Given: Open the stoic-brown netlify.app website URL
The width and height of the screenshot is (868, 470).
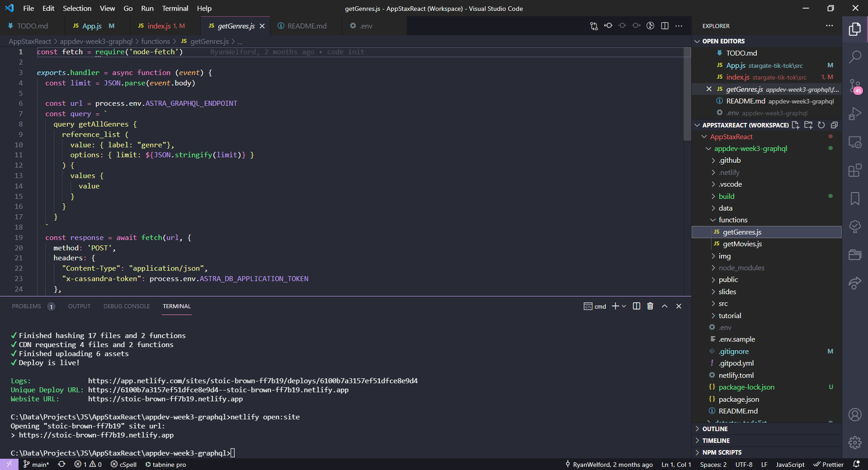Looking at the screenshot, I should (165, 399).
